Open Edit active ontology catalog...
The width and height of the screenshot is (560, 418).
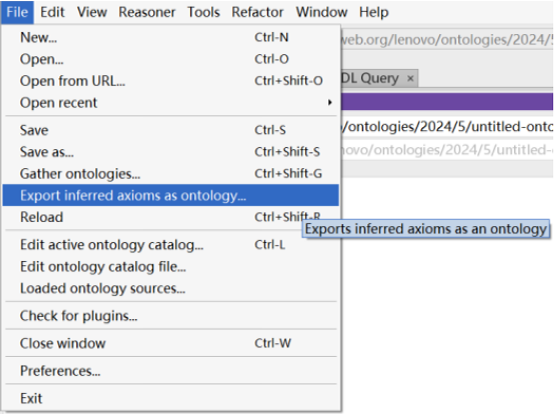170,245
